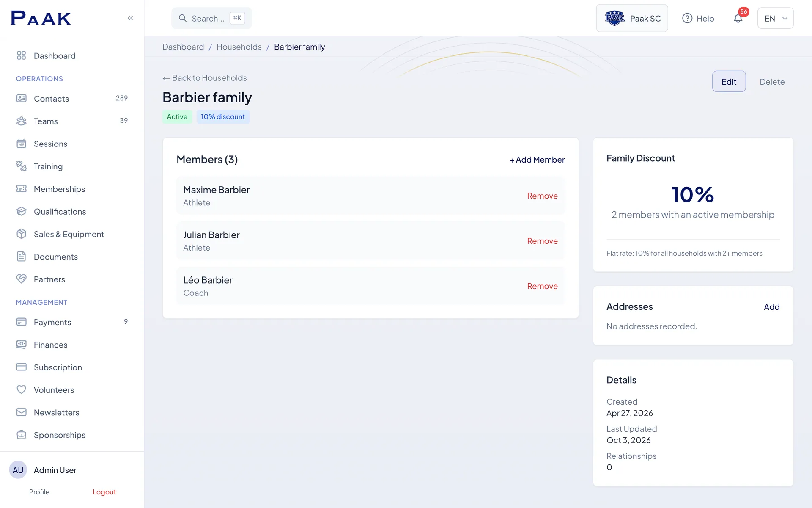The image size is (812, 508).
Task: Open the EN language dropdown
Action: (x=775, y=18)
